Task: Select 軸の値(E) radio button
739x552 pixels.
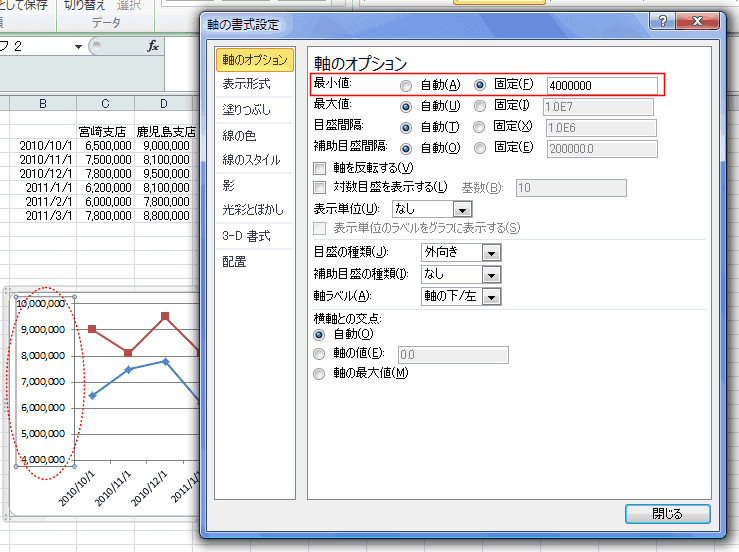Action: point(319,354)
